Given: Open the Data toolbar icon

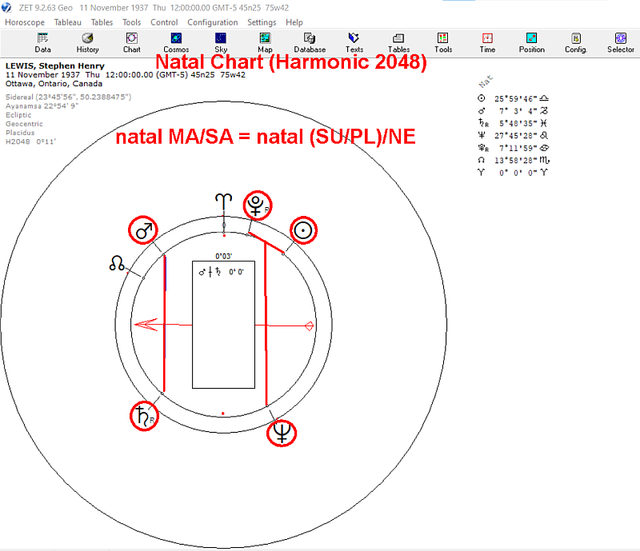Looking at the screenshot, I should pyautogui.click(x=42, y=43).
